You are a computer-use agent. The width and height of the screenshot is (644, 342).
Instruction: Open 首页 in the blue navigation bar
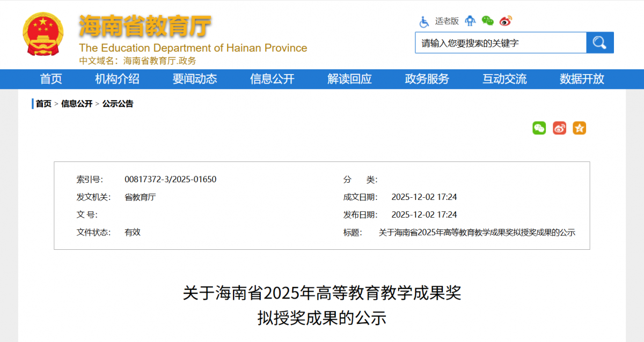(51, 79)
